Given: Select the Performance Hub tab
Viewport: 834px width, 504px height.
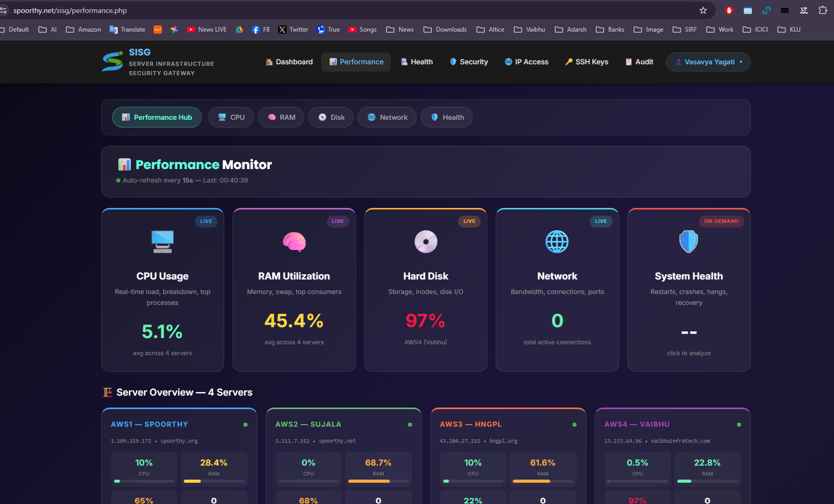Looking at the screenshot, I should pyautogui.click(x=157, y=117).
